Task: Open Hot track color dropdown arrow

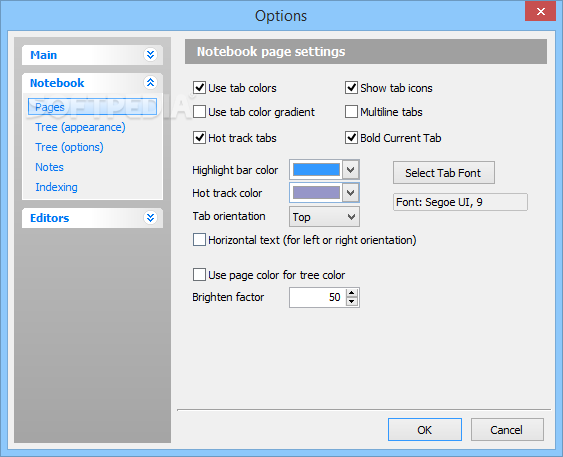Action: pyautogui.click(x=351, y=193)
